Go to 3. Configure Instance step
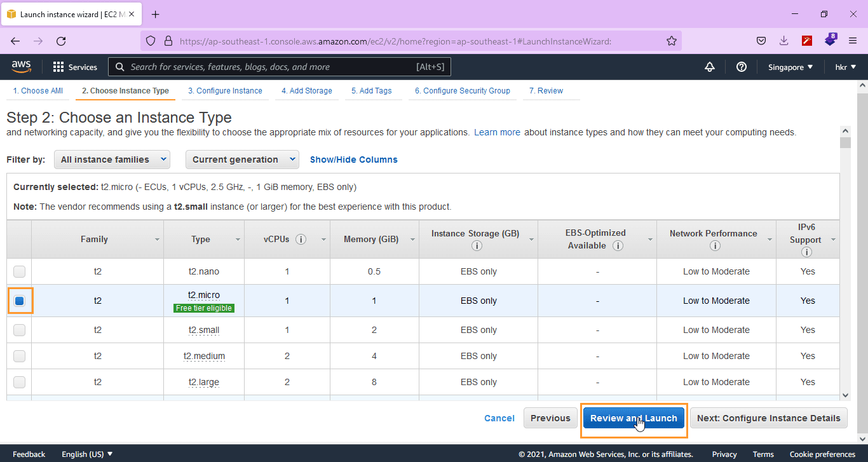Screen dimensions: 868x462 pyautogui.click(x=225, y=91)
